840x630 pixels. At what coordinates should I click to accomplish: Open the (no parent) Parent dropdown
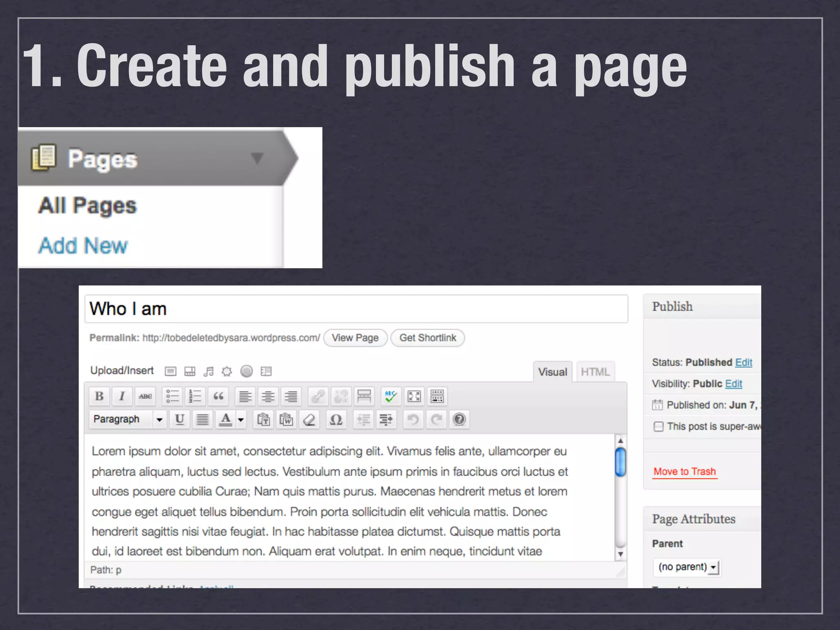(687, 567)
